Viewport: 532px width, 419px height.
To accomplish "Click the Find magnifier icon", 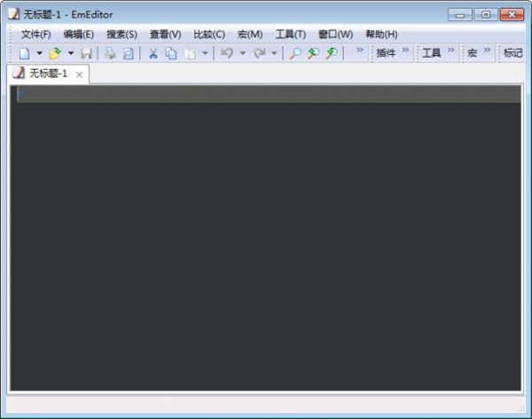I will 295,53.
